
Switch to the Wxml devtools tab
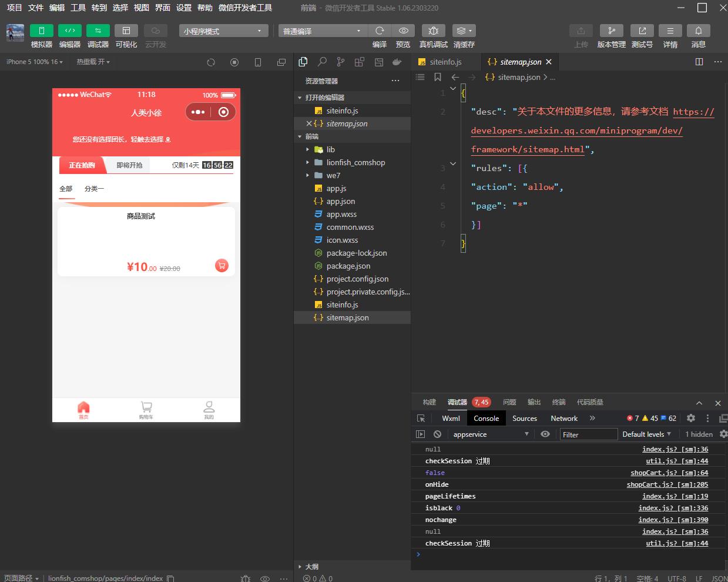click(x=451, y=419)
